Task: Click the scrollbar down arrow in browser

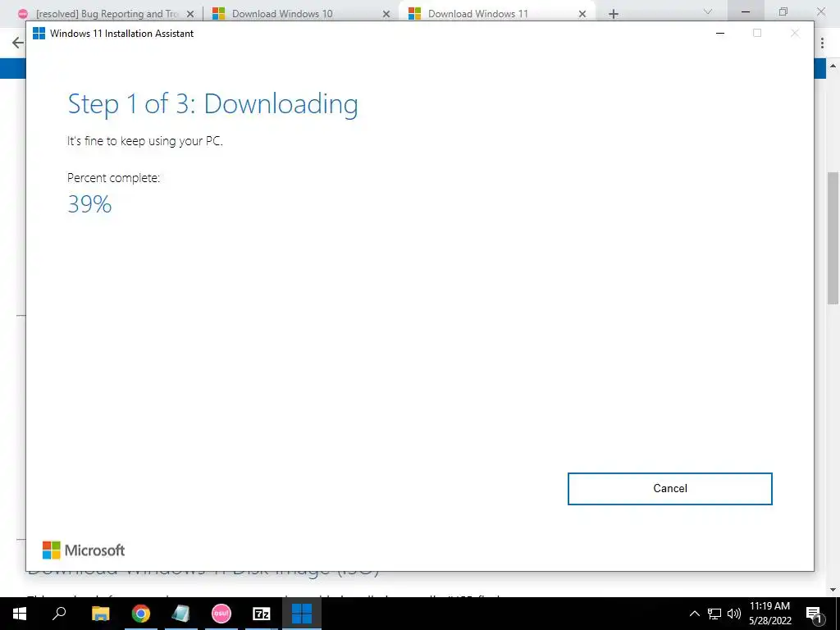Action: pos(833,591)
